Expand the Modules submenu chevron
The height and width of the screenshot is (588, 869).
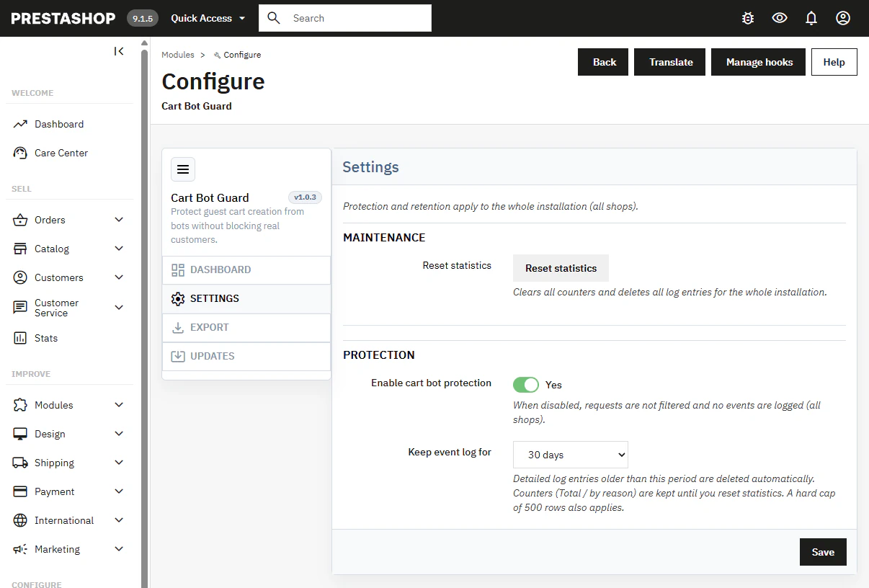(x=120, y=405)
